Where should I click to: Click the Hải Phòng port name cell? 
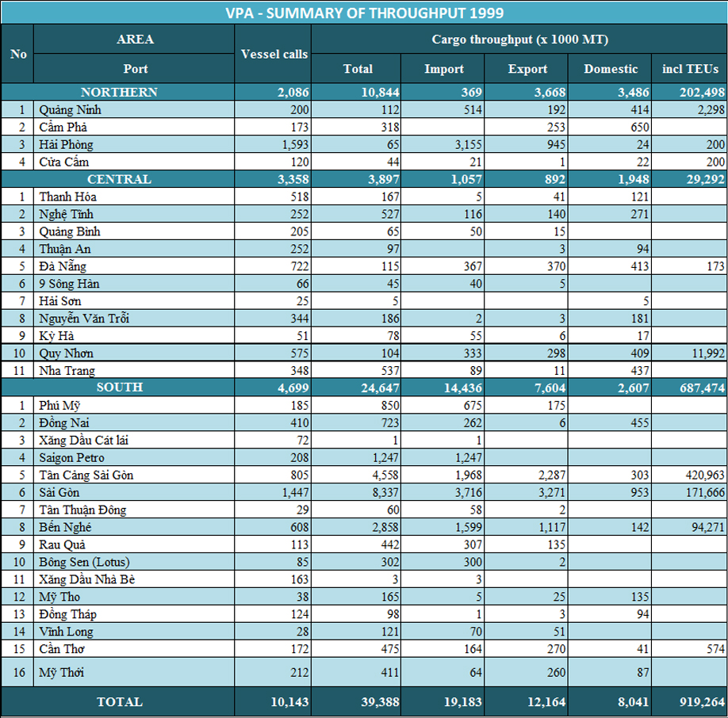[67, 144]
